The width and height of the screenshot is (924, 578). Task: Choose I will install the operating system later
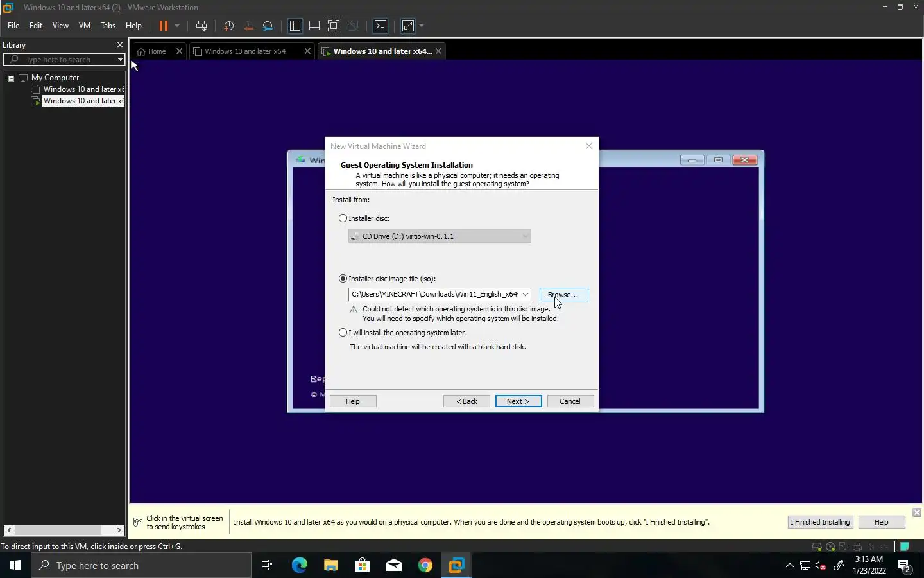click(343, 333)
